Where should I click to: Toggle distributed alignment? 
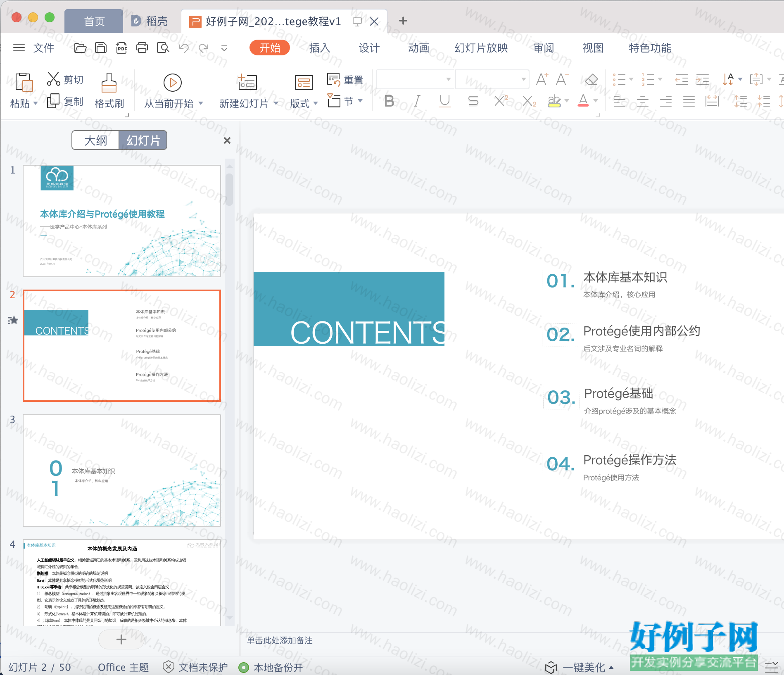click(712, 101)
